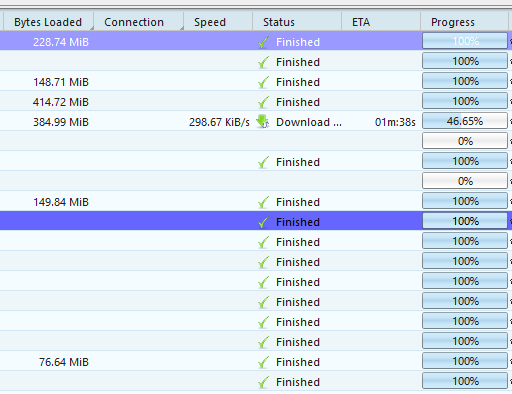
Task: Click the green checkmark in the 414.72 MiB row
Action: coord(263,102)
